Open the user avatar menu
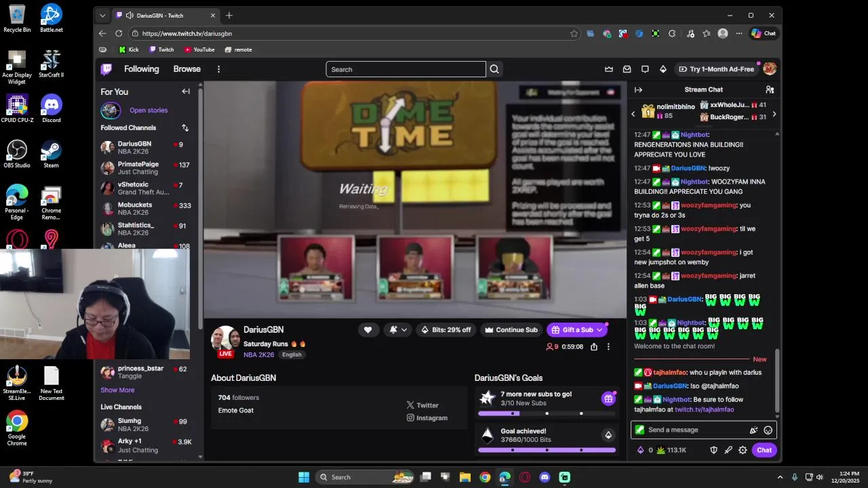 (x=769, y=69)
